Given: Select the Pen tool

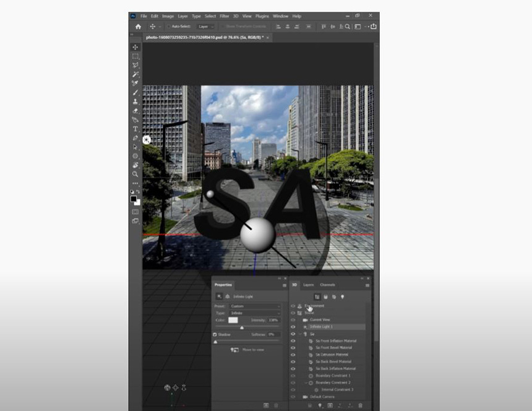Looking at the screenshot, I should point(135,138).
